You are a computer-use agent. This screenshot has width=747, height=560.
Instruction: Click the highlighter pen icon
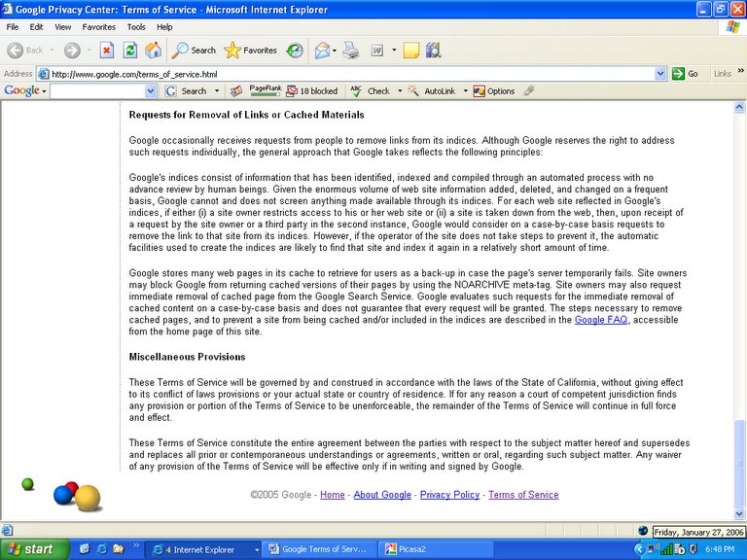click(529, 91)
